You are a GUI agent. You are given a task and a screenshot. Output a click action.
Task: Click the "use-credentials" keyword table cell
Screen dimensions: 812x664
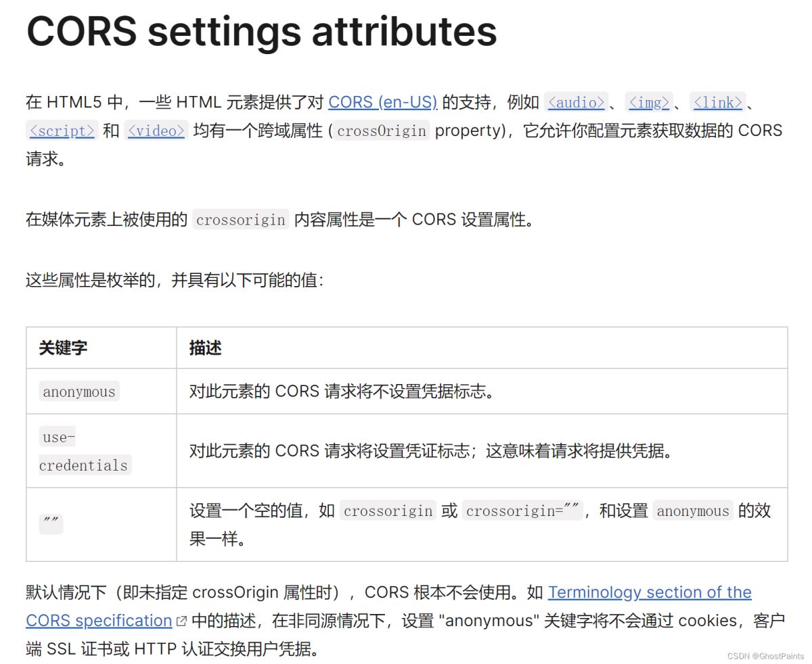[x=101, y=451]
